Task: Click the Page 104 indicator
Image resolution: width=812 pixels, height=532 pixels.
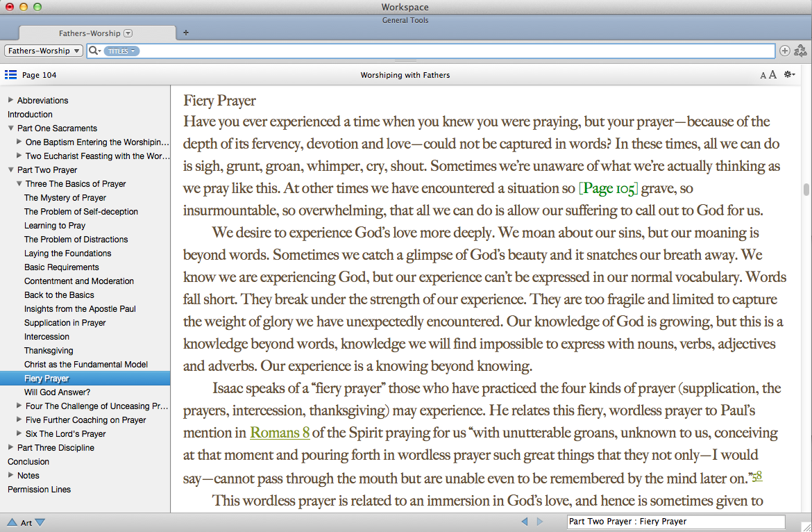Action: pyautogui.click(x=40, y=75)
